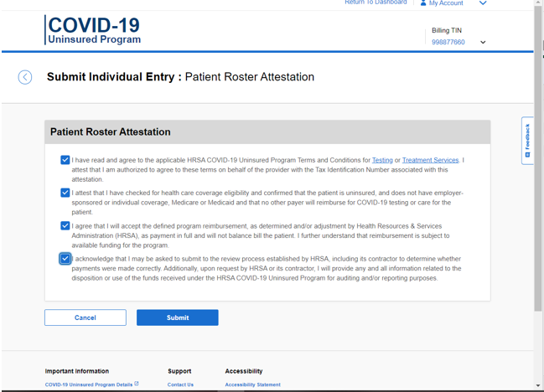Toggle the health coverage eligibility attestation checkbox
The image size is (544, 392).
coord(65,193)
